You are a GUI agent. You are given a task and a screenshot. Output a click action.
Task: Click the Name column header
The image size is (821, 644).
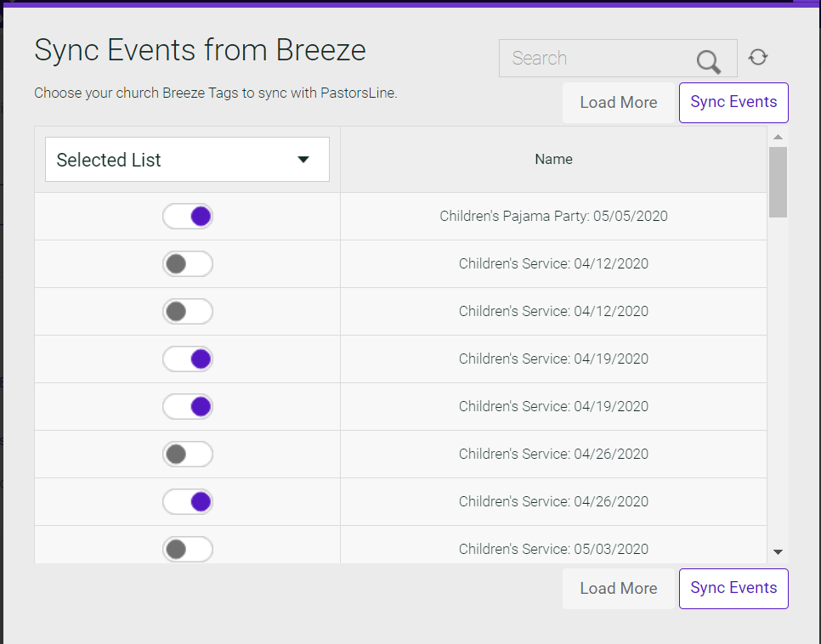(x=553, y=159)
